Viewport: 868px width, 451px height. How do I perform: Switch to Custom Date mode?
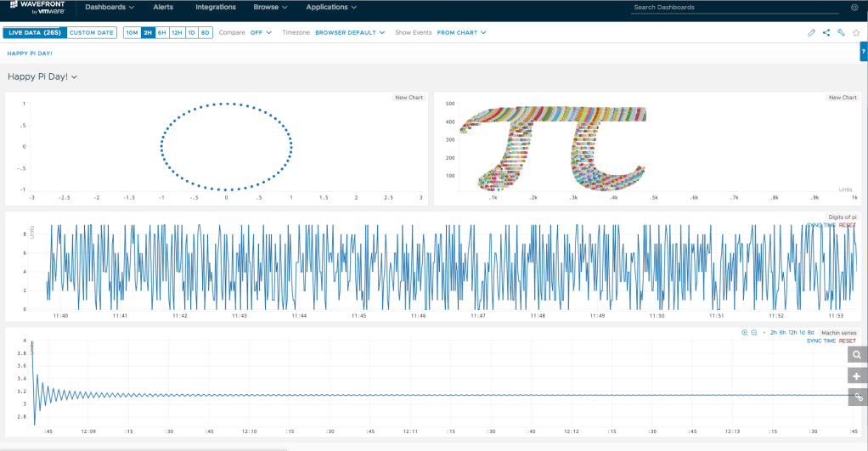(x=92, y=32)
